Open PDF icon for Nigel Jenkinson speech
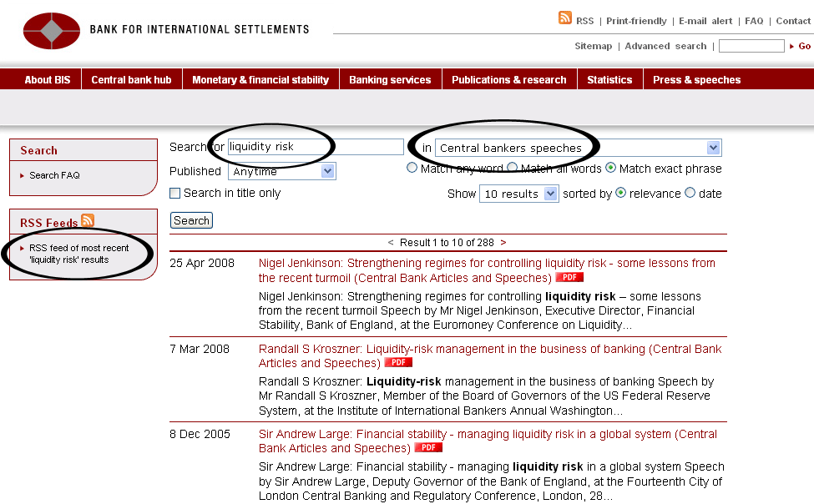814x504 pixels. 569,277
